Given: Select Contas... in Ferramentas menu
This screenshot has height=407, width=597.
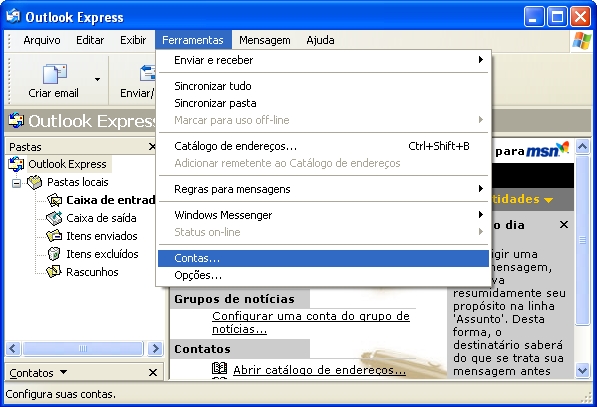Looking at the screenshot, I should (323, 258).
